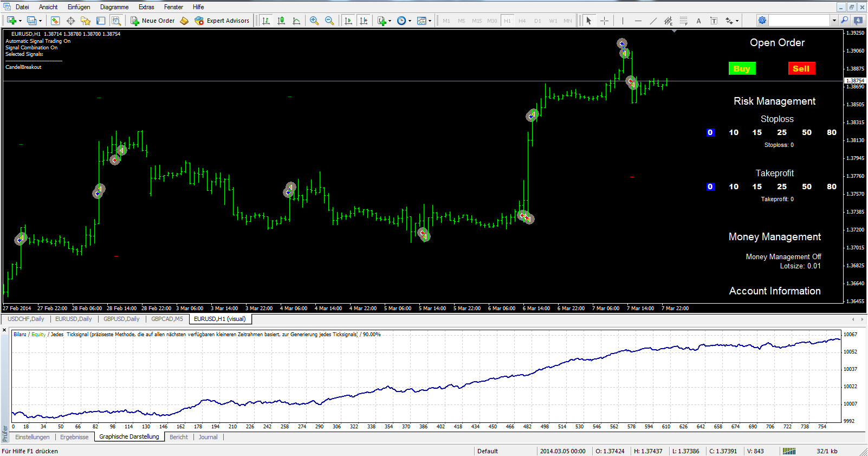Screen dimensions: 868x456
Task: Select the M30 timeframe
Action: coord(492,21)
